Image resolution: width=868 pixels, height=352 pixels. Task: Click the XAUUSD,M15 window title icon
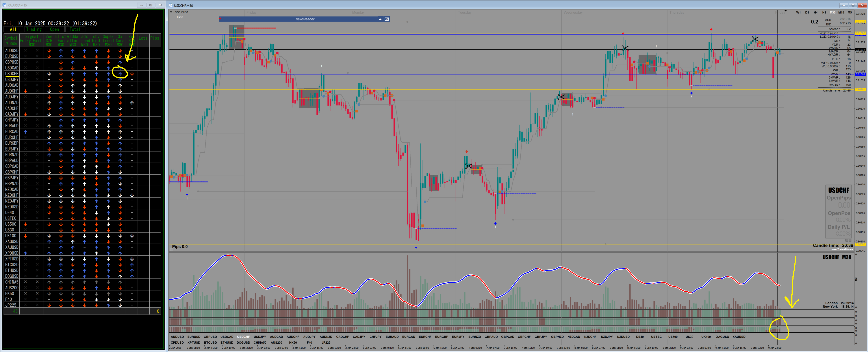tap(4, 5)
